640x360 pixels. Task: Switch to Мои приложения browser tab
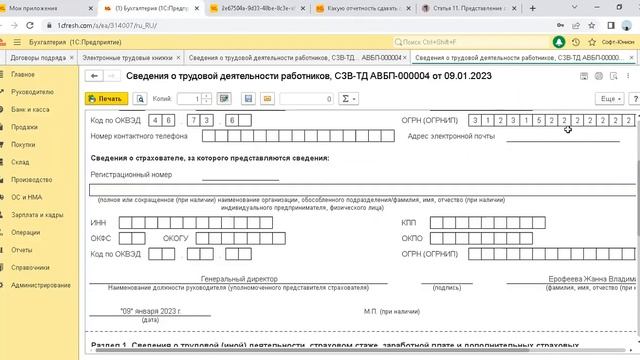click(x=47, y=8)
